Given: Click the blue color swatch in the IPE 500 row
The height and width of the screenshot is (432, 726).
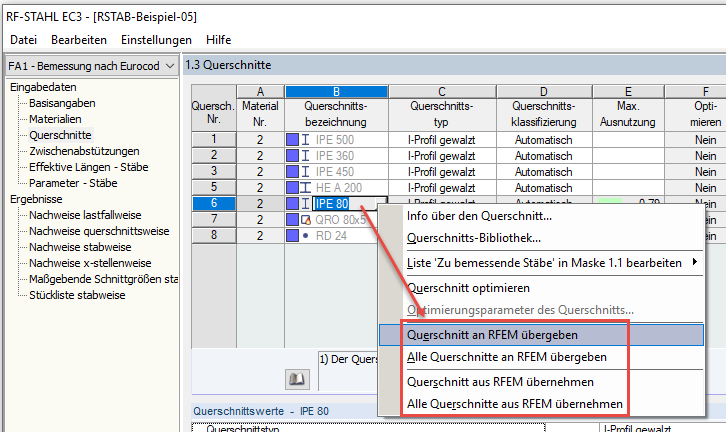Looking at the screenshot, I should pyautogui.click(x=292, y=140).
